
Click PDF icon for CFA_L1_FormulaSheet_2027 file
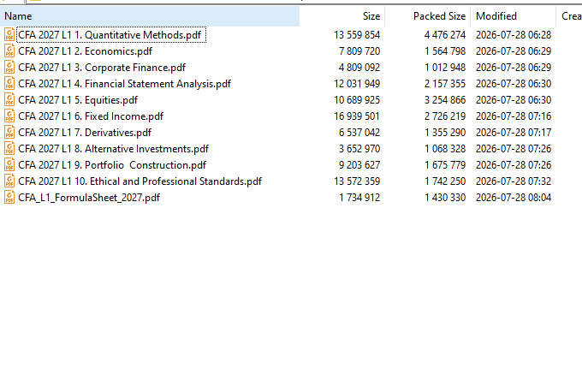(x=9, y=198)
